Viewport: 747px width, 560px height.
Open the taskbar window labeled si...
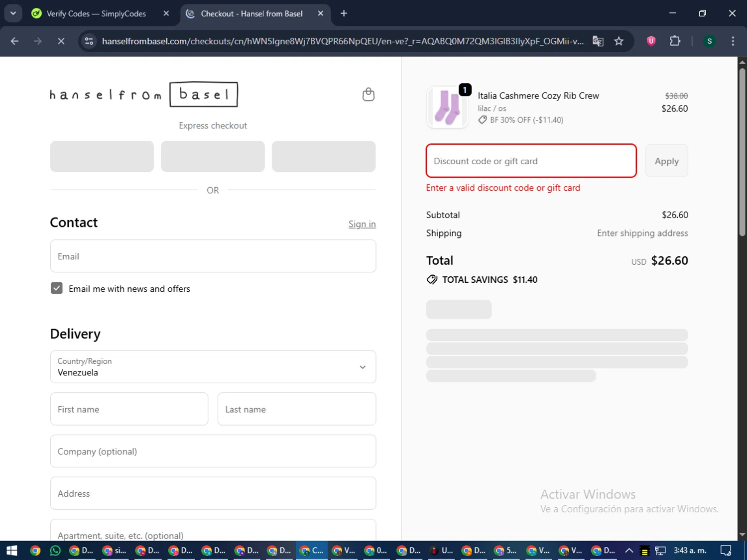pos(115,551)
